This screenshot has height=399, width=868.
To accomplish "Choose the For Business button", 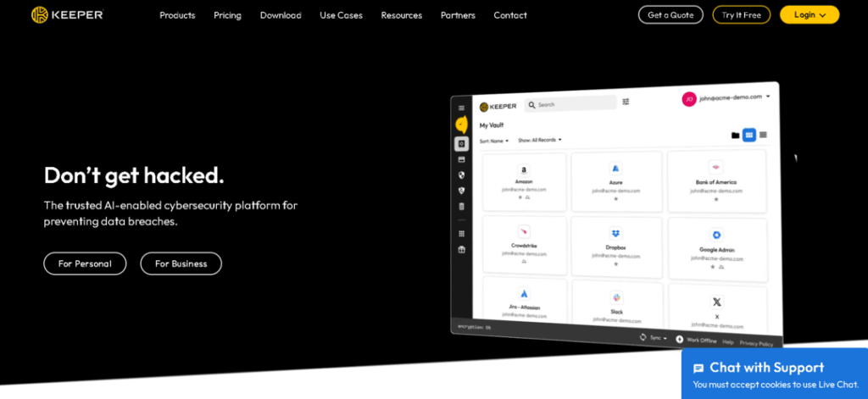I will point(181,263).
